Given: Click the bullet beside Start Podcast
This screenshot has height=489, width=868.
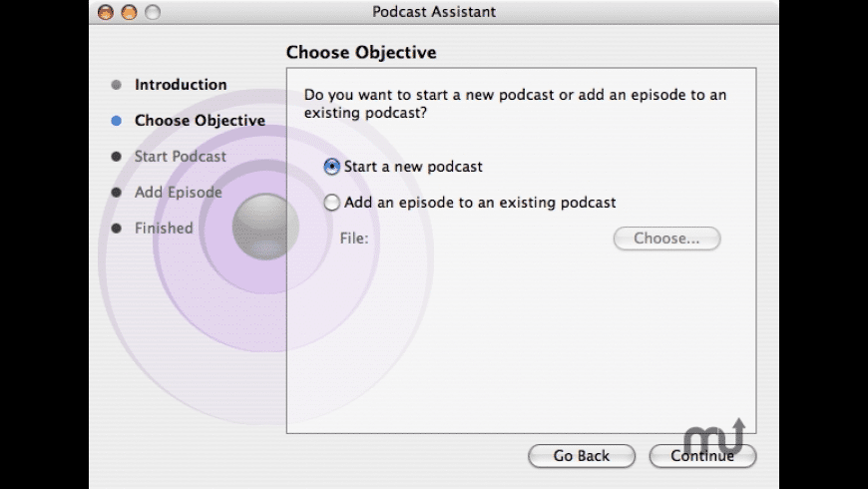Looking at the screenshot, I should point(117,157).
